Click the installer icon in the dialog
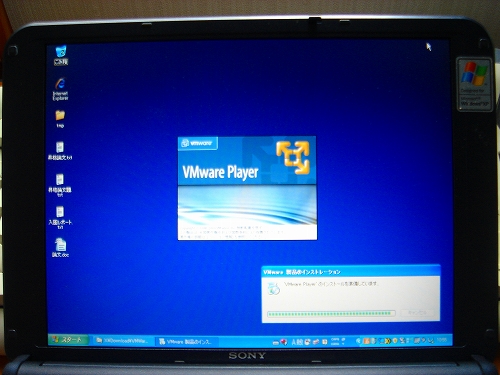This screenshot has height=375, width=500. (274, 288)
